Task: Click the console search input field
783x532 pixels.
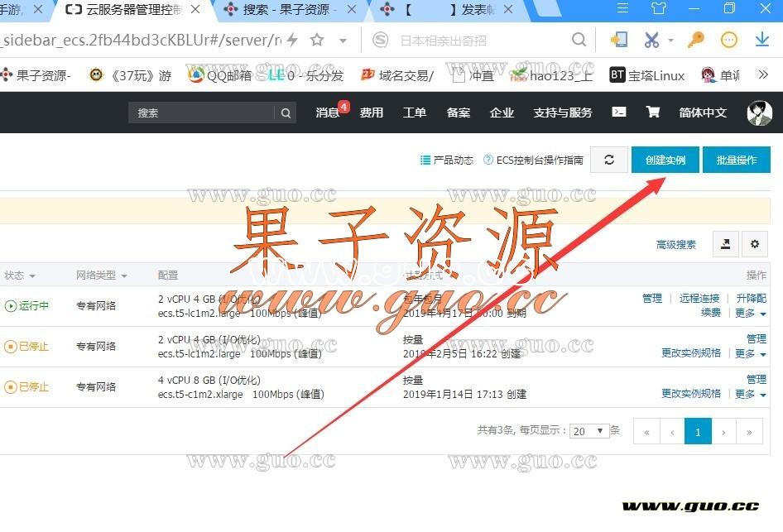Action: pos(202,113)
